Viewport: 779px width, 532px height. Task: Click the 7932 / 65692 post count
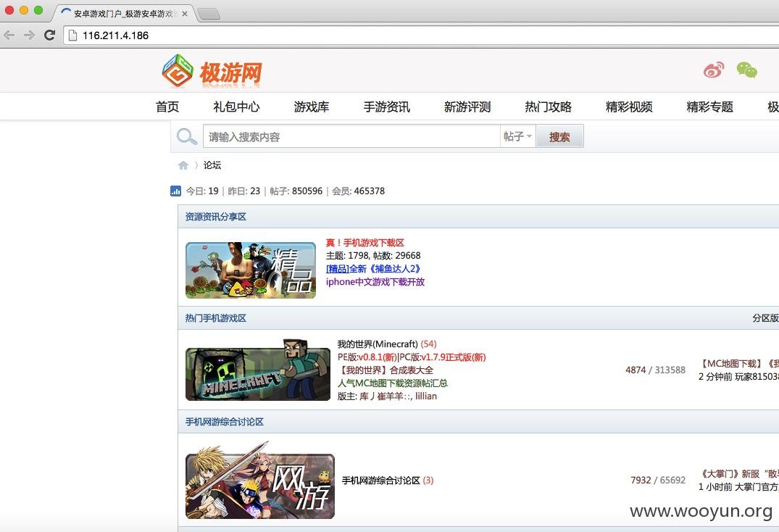pos(658,481)
